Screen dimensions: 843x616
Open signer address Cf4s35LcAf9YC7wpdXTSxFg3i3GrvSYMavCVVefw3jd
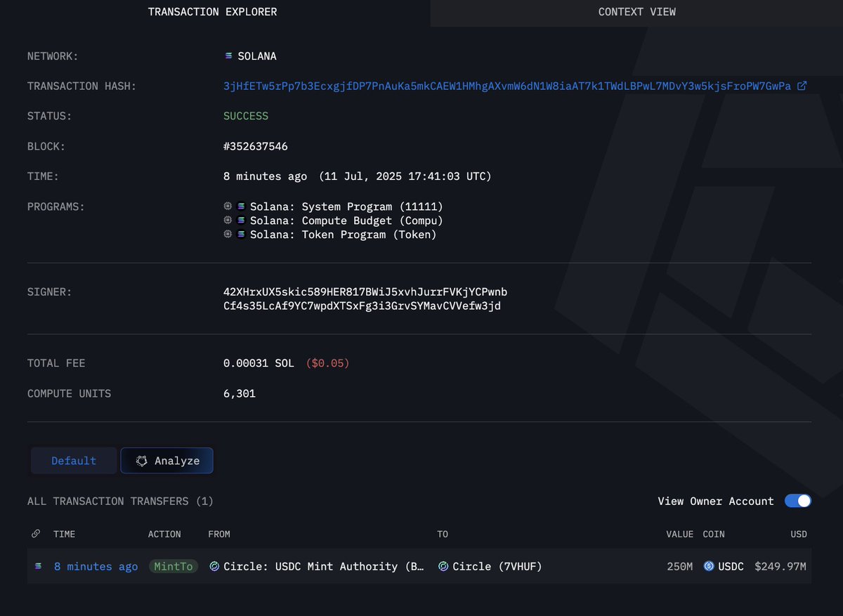362,306
